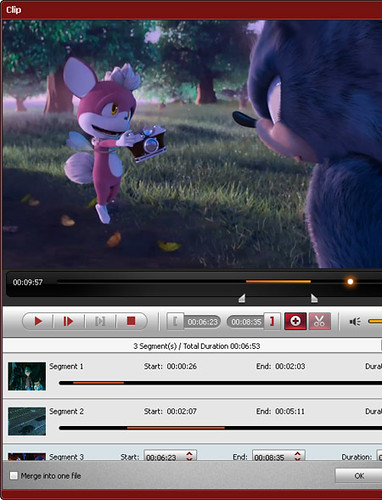
Task: Click the right trim marker below timeline
Action: coord(314,298)
